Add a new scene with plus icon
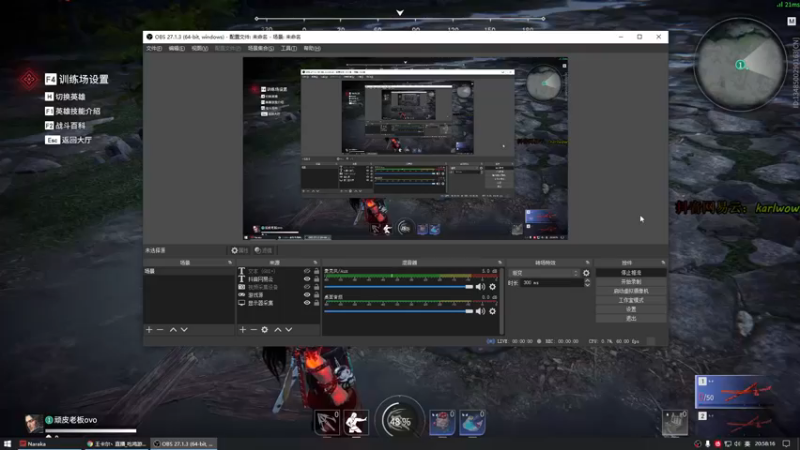Screen dimensions: 800x450 (149, 330)
